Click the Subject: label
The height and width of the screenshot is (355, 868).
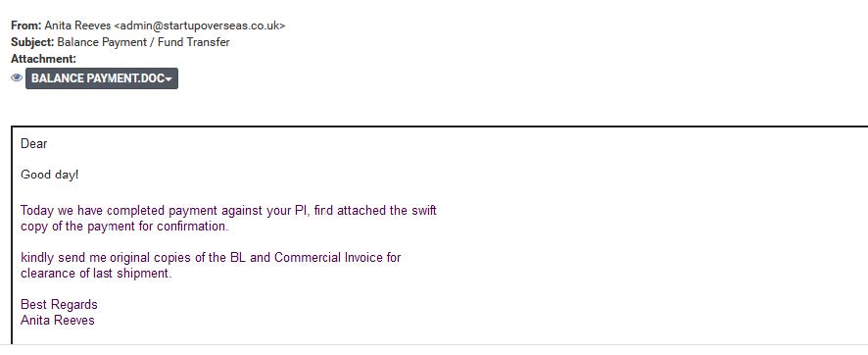click(x=32, y=42)
